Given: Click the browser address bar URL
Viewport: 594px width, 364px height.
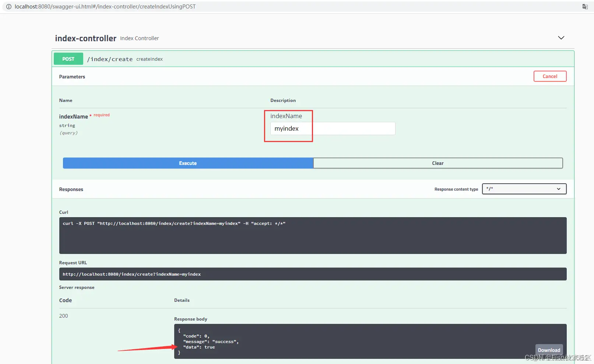Looking at the screenshot, I should (x=105, y=7).
